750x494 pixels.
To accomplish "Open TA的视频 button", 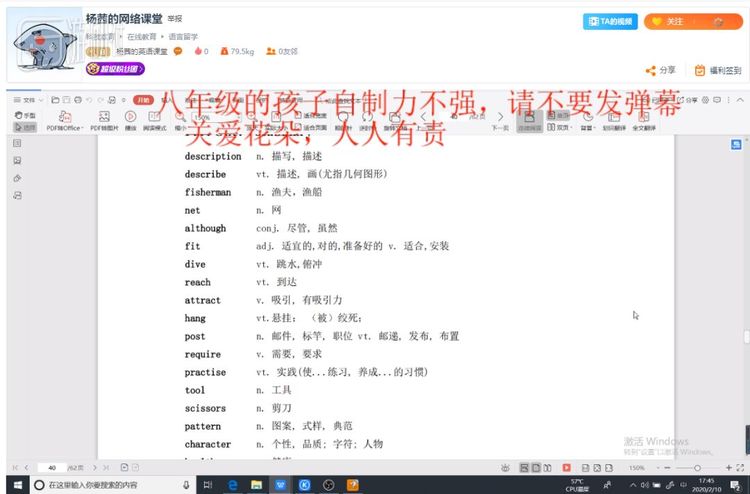I will pos(610,21).
